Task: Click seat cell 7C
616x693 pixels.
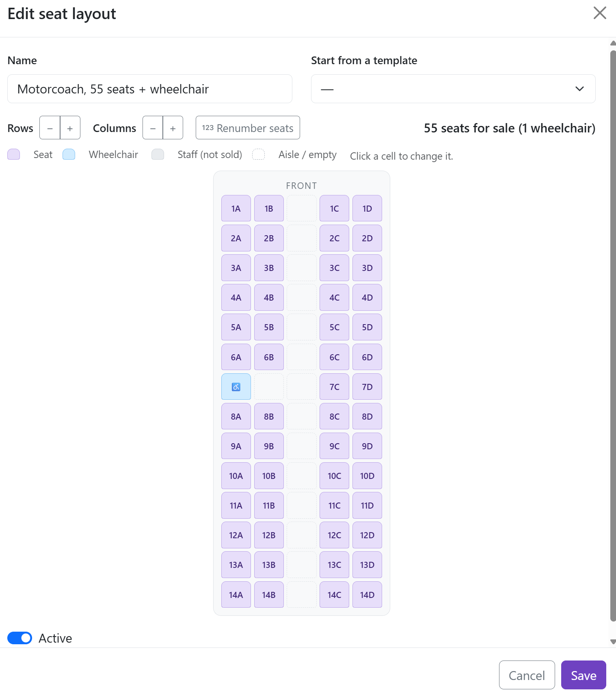Action: pyautogui.click(x=334, y=387)
